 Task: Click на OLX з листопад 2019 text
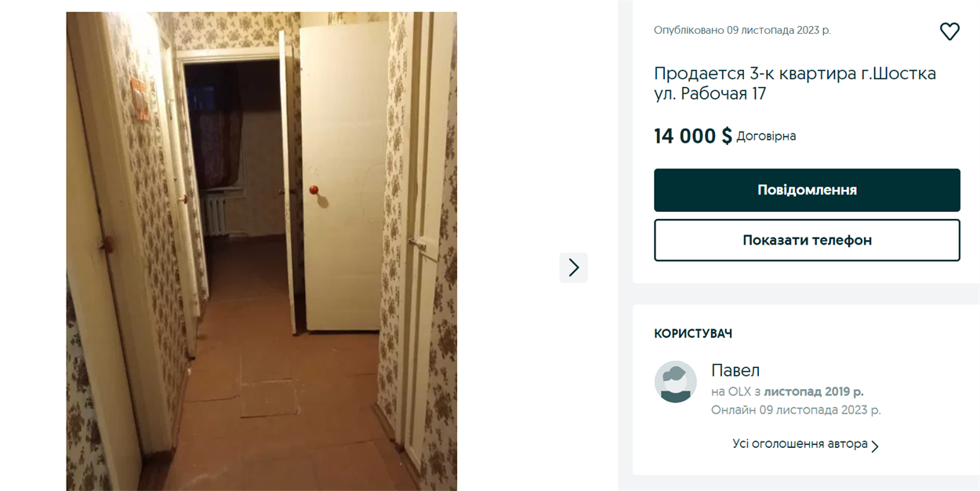[x=787, y=391]
